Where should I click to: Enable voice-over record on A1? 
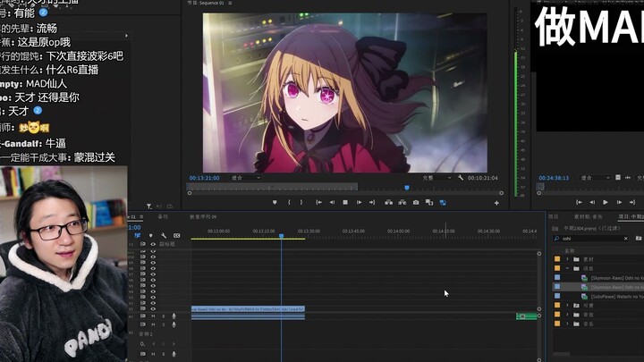[174, 316]
